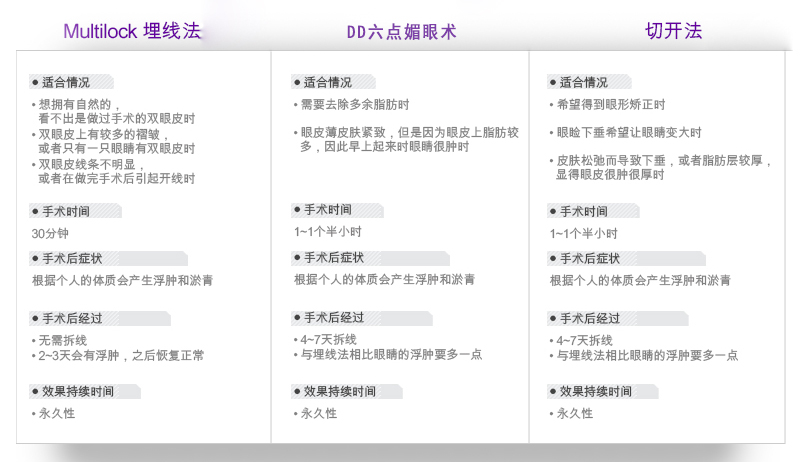Screen dimensions: 805x462
Task: Click the line '皮肤松弛而导致下垂，或者脂肪层较厚，'
Action: tap(664, 161)
